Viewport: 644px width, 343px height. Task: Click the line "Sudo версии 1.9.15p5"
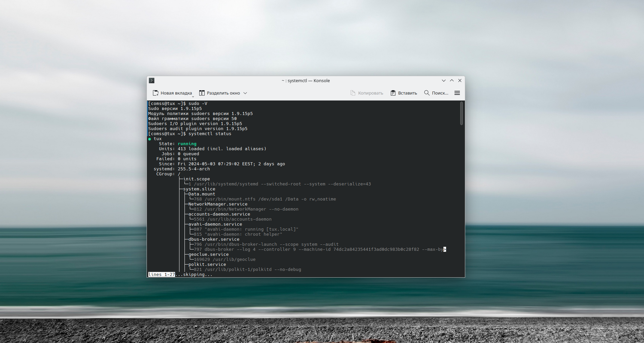point(175,109)
